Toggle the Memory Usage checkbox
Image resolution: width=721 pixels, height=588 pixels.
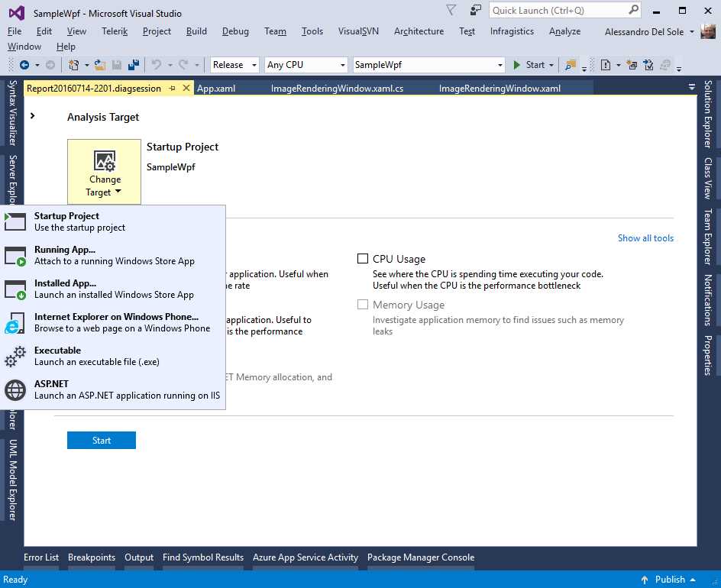[363, 305]
